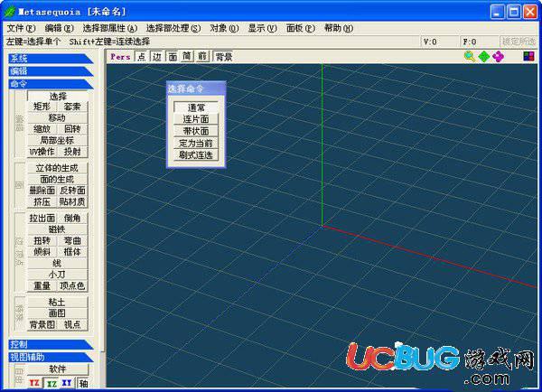The height and width of the screenshot is (392, 542).
Task: Toggle the YZ plane button
Action: pos(34,383)
